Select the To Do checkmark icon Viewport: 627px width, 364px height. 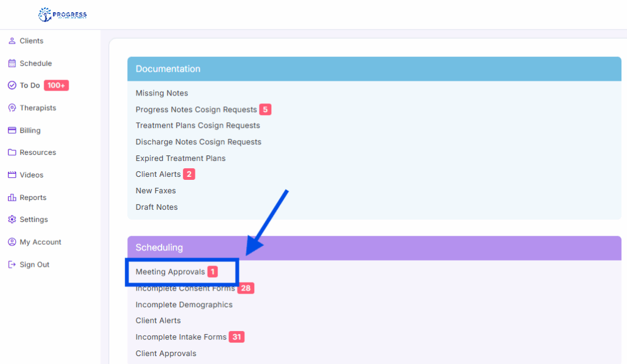[12, 86]
